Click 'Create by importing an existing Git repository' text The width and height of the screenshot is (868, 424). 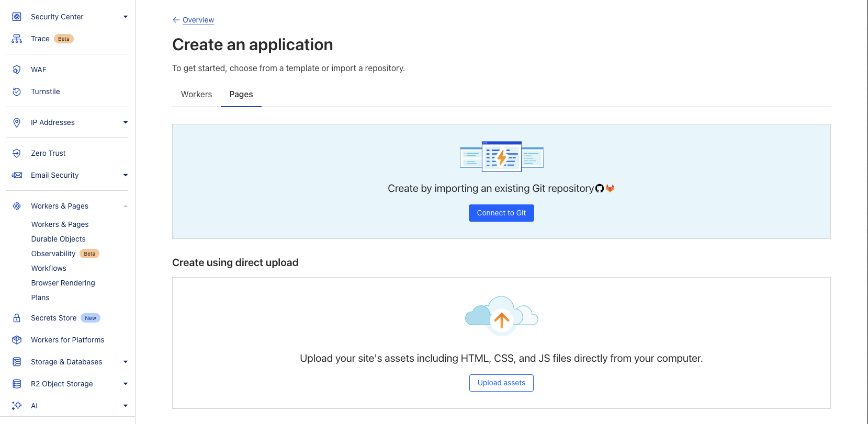[x=491, y=188]
